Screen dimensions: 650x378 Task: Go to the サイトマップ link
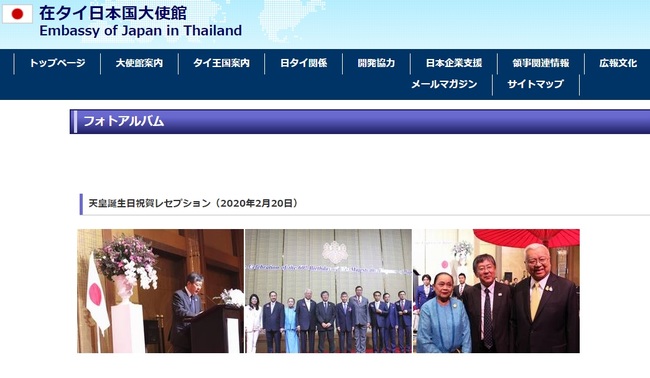[536, 84]
